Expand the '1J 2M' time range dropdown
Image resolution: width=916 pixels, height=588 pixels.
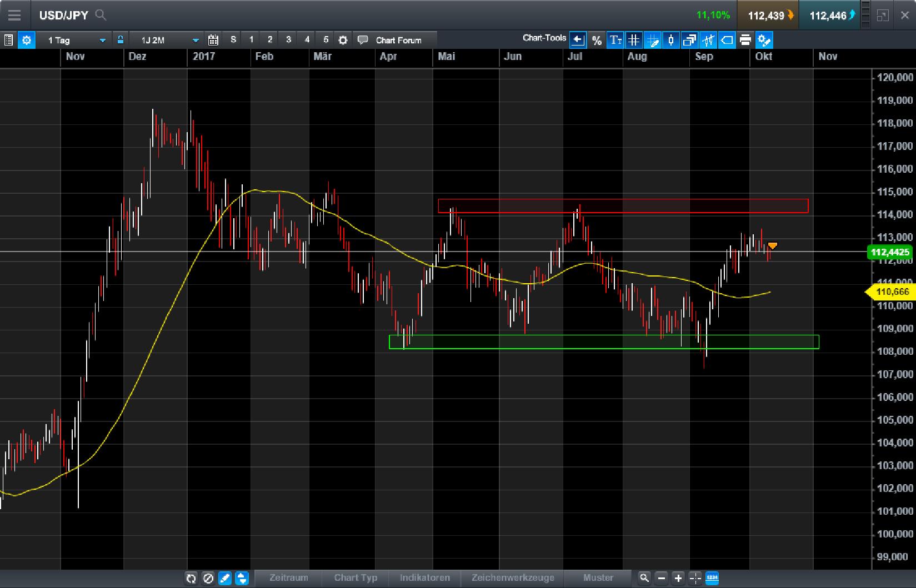pos(196,40)
